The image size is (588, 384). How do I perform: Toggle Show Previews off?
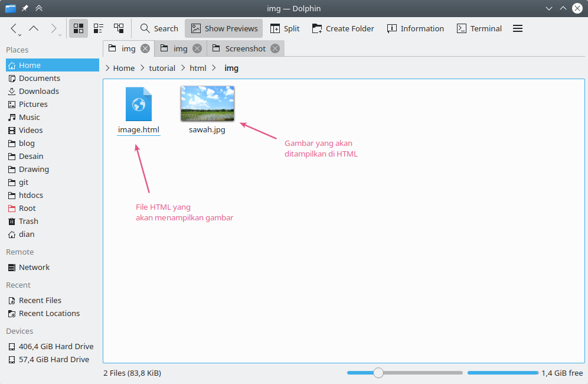click(x=223, y=28)
